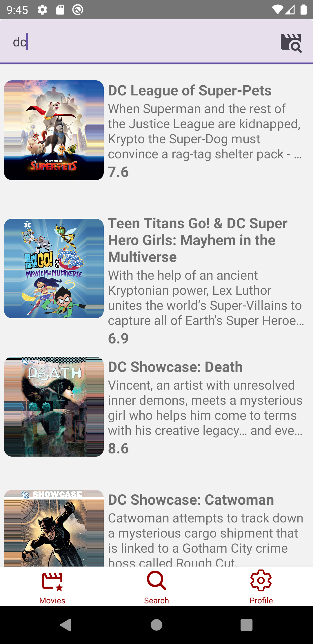Open the DC Showcase: Catwoman poster
Image resolution: width=313 pixels, height=644 pixels.
[x=54, y=528]
